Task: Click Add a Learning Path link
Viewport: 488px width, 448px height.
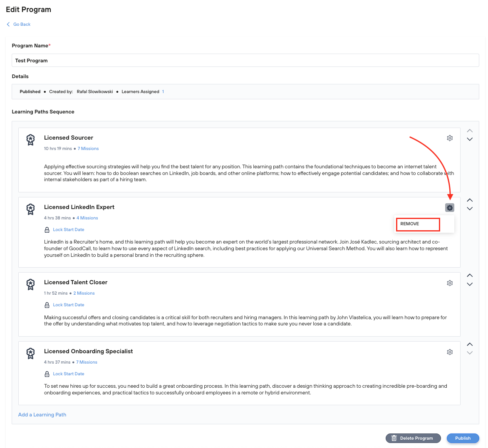Action: [x=42, y=415]
